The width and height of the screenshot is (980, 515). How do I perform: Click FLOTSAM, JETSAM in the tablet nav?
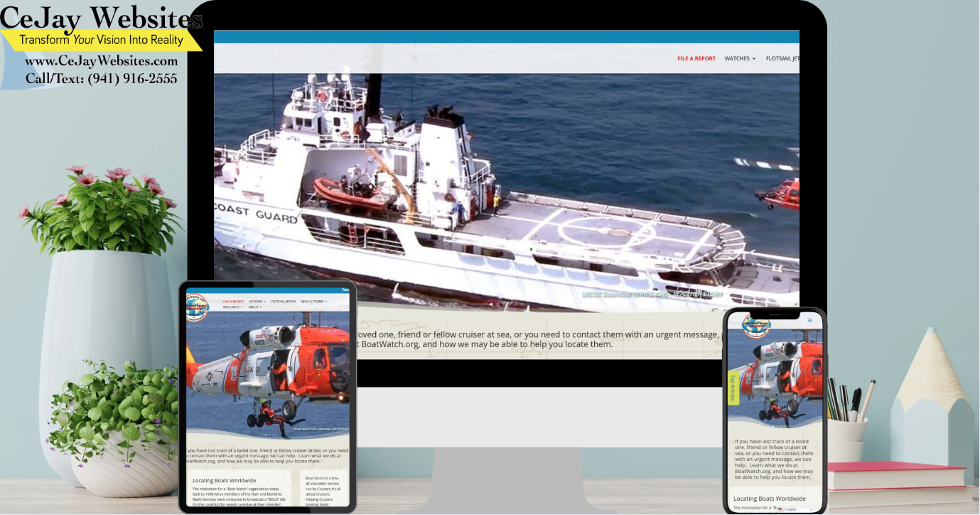tap(284, 302)
